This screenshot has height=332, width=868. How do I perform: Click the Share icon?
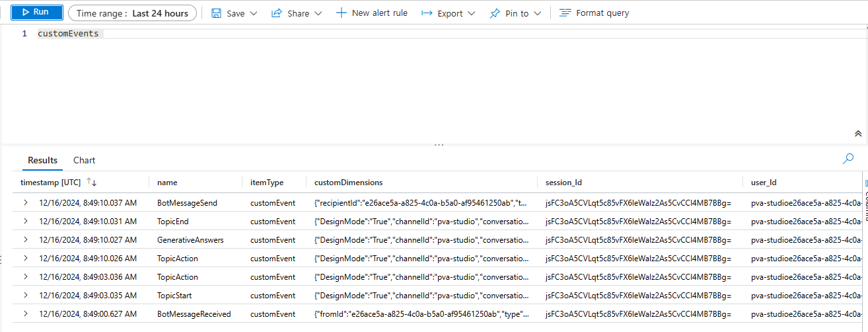coord(277,13)
